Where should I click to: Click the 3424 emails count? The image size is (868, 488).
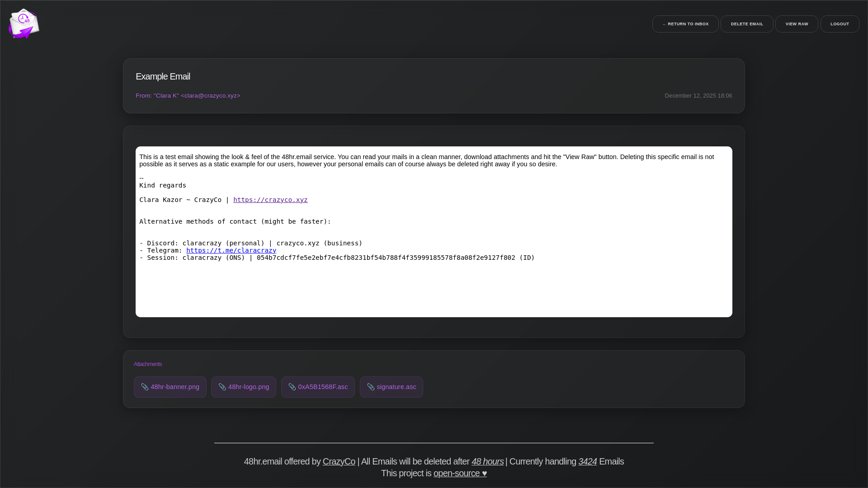pyautogui.click(x=587, y=461)
